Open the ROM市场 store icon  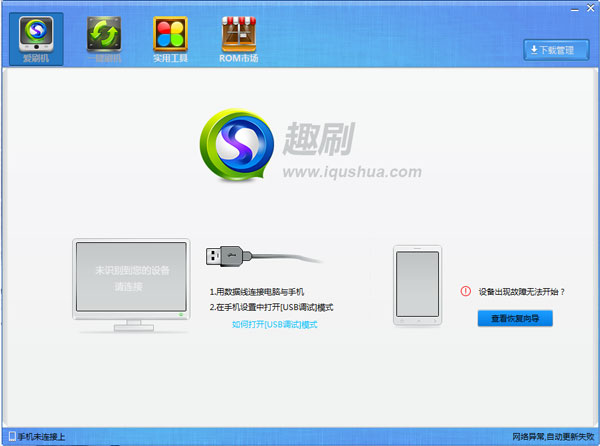pos(238,36)
